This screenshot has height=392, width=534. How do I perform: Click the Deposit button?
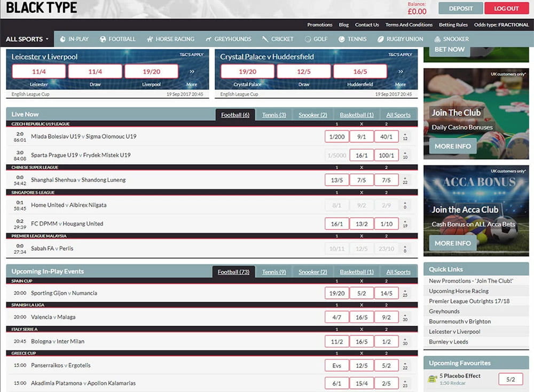click(460, 8)
